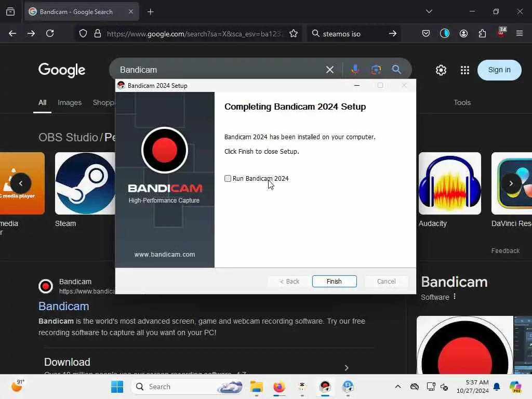
Task: Open the search Tools option
Action: (x=462, y=102)
